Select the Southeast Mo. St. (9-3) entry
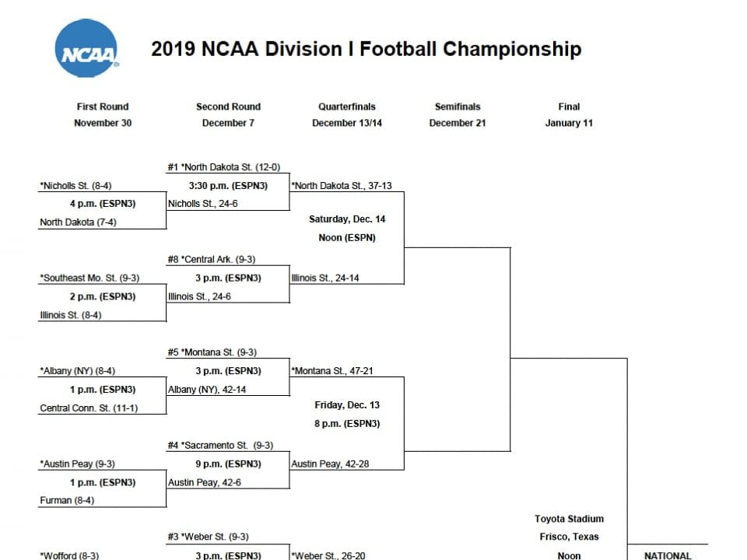This screenshot has height=560, width=747. (x=89, y=278)
